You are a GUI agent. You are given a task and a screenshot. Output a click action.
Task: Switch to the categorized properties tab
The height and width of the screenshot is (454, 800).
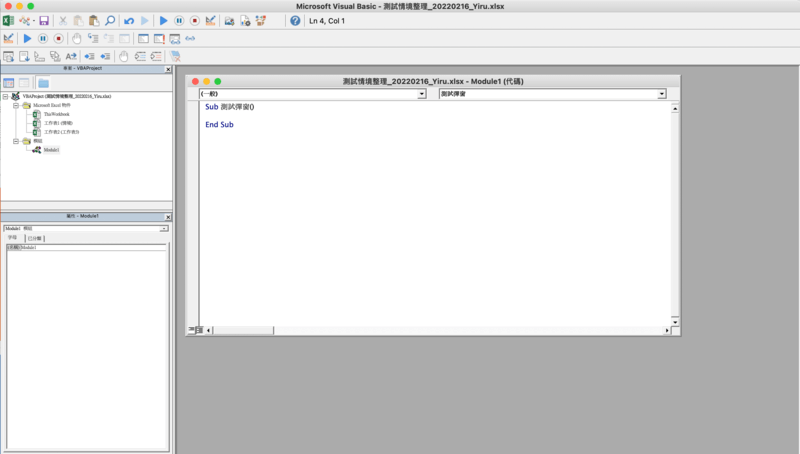(x=35, y=238)
